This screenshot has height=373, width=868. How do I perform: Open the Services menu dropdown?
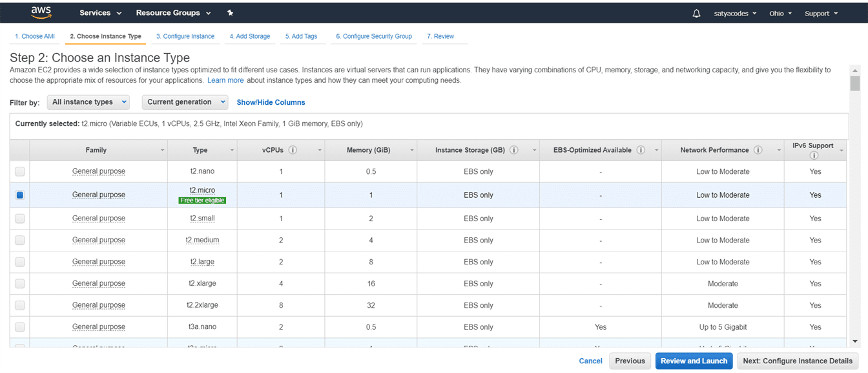click(100, 13)
